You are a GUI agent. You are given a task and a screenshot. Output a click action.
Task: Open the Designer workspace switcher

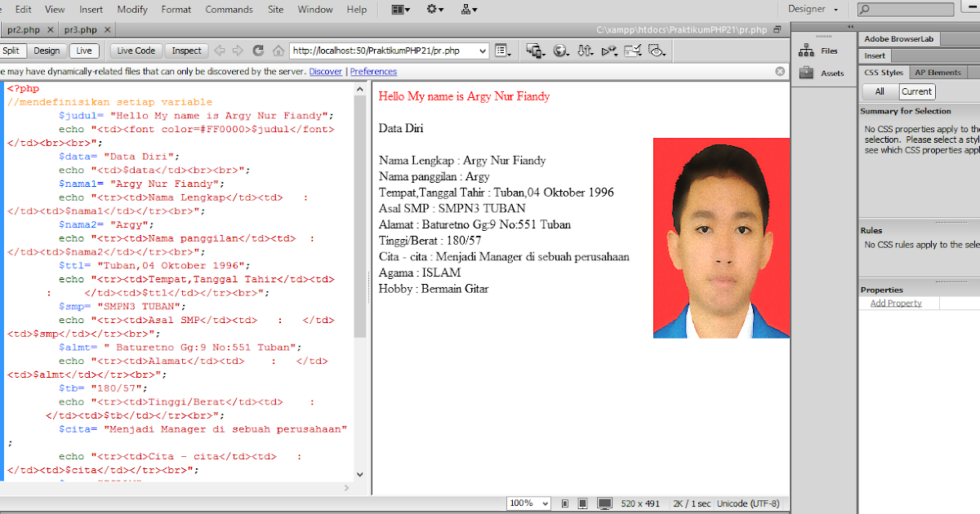coord(813,9)
